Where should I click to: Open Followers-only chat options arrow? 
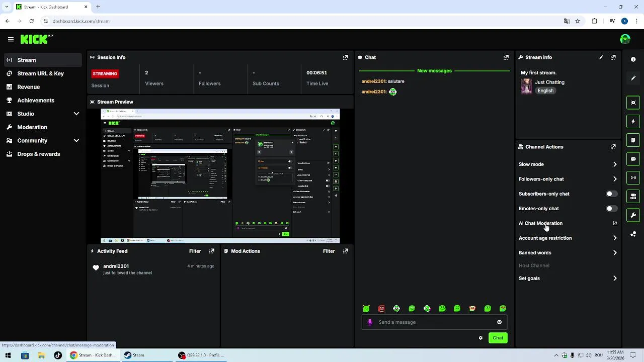(615, 179)
